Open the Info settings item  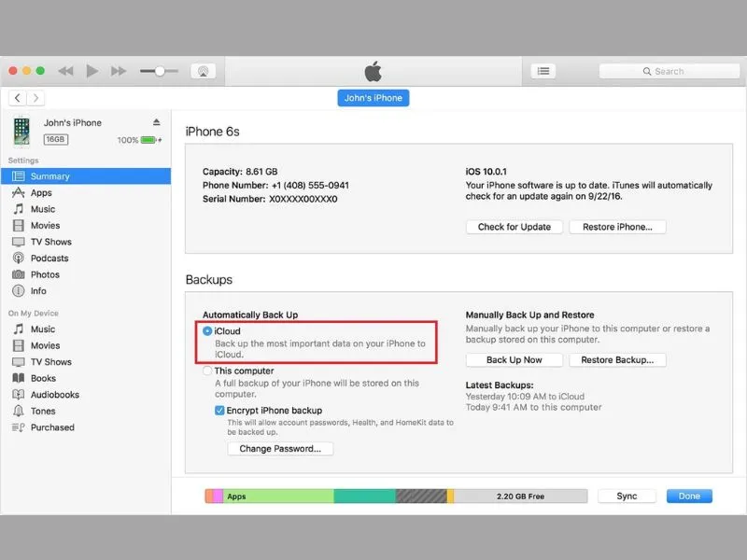coord(86,291)
